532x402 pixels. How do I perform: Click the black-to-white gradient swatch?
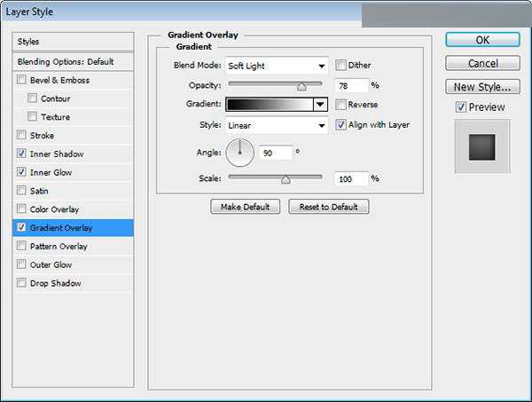[270, 105]
